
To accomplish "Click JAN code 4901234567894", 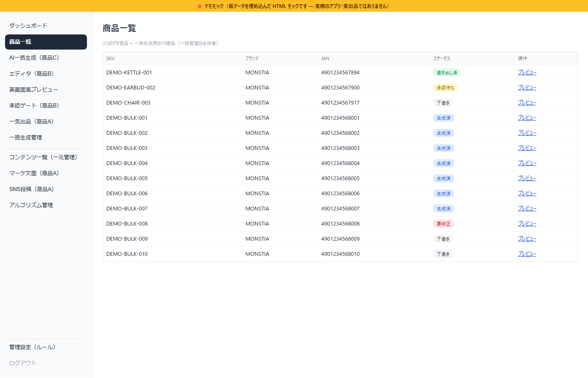I will (x=340, y=73).
